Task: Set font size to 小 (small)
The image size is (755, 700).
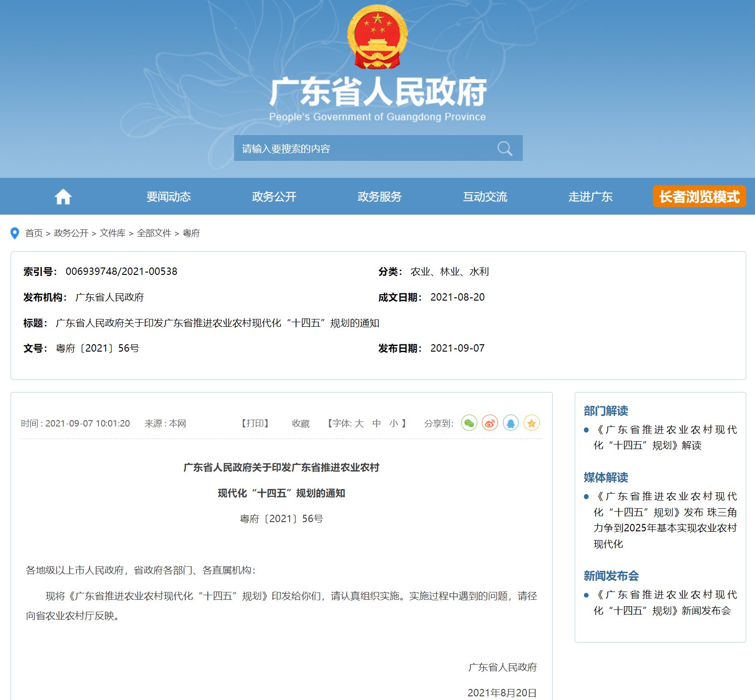Action: [x=394, y=423]
